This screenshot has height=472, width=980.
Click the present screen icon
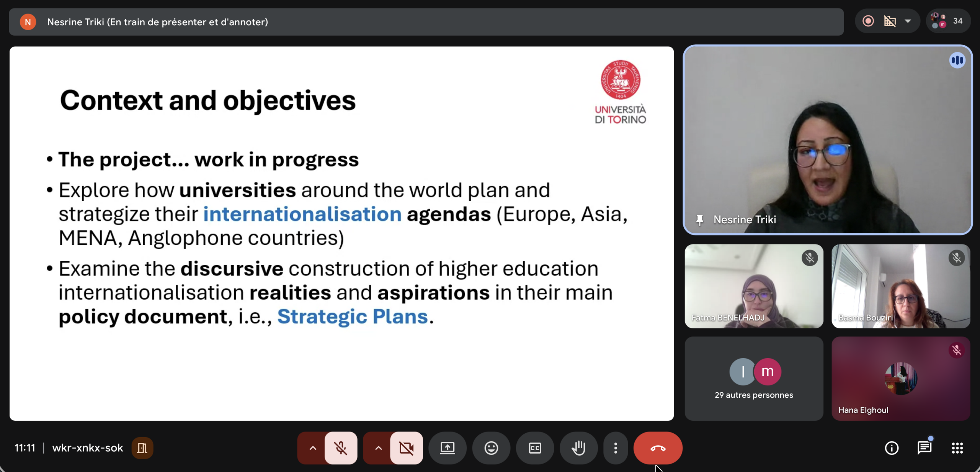447,448
